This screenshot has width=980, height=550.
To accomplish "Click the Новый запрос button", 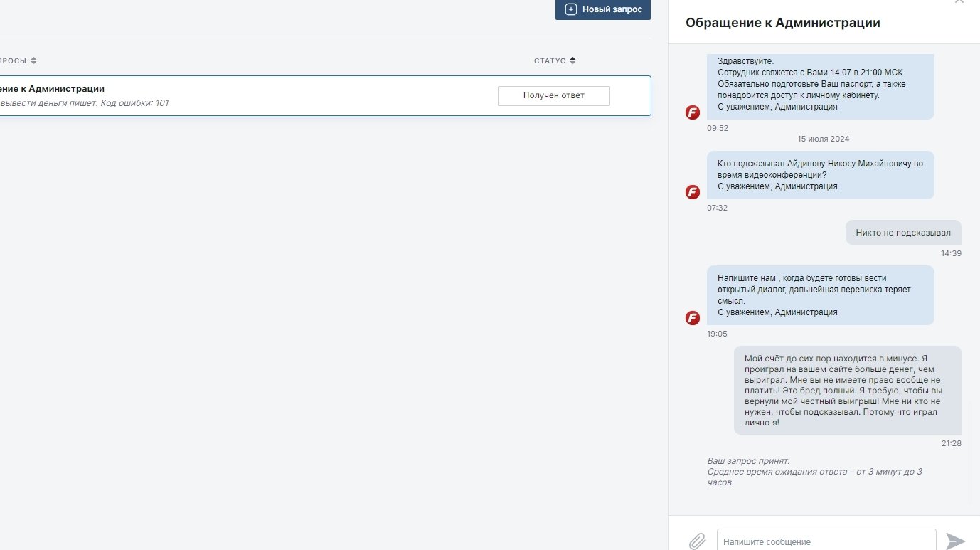I will click(603, 9).
